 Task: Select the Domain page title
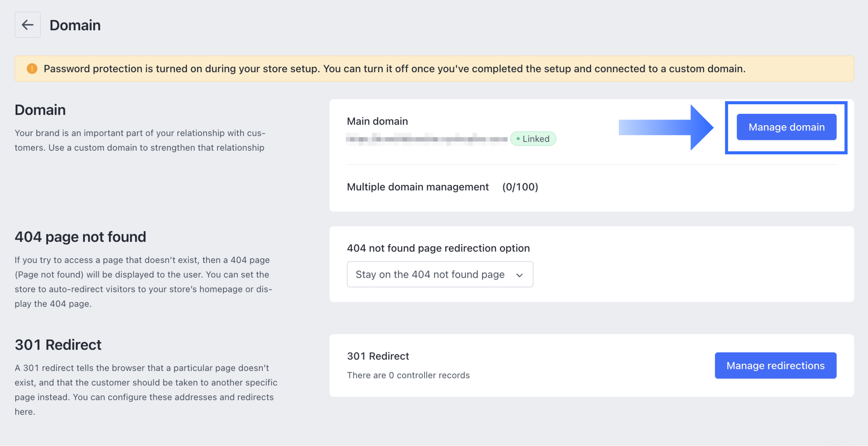(75, 25)
